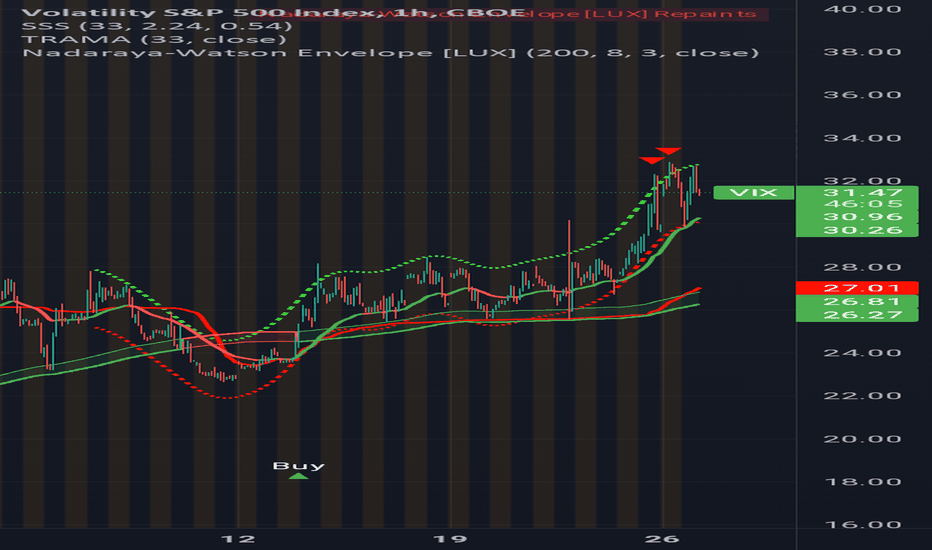Viewport: 932px width, 550px height.
Task: Click the upper red sell triangle marker
Action: 669,151
